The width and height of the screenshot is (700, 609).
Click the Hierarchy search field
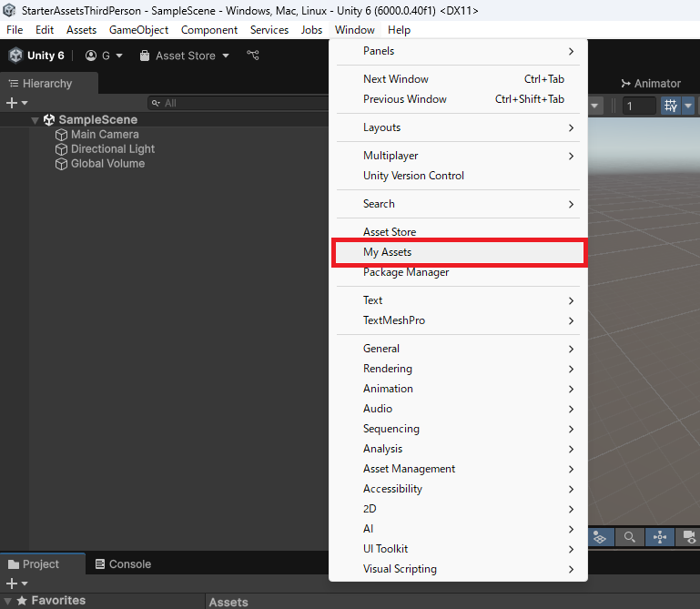(238, 103)
